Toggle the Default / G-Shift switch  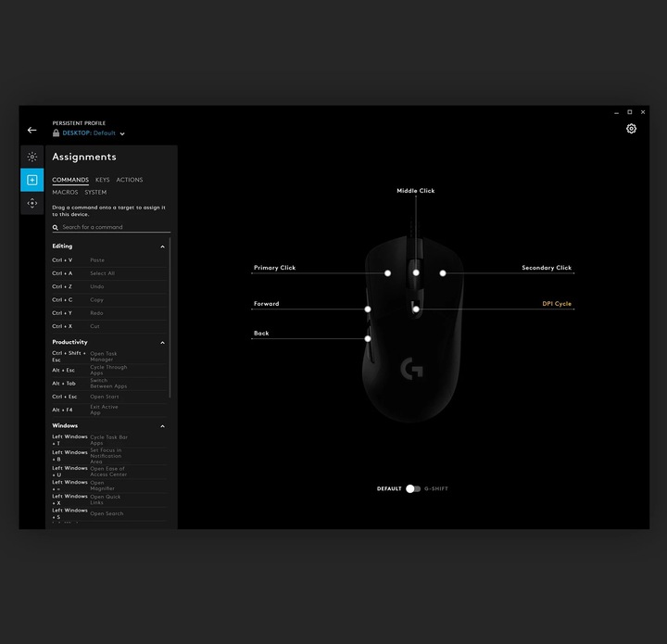412,488
